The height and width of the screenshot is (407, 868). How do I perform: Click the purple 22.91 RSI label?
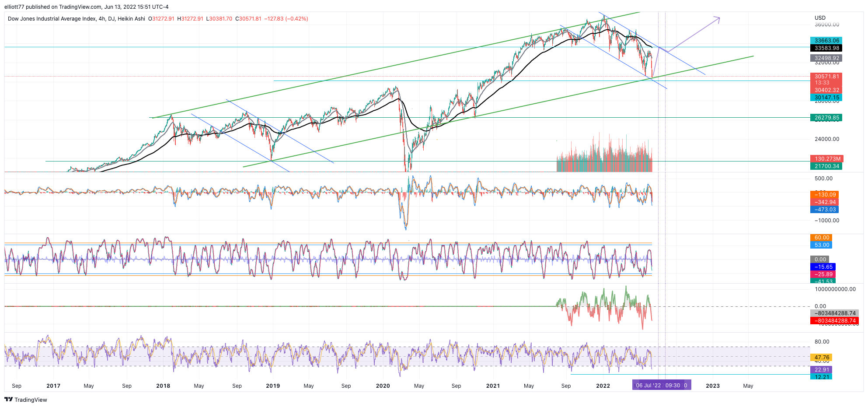click(x=821, y=370)
